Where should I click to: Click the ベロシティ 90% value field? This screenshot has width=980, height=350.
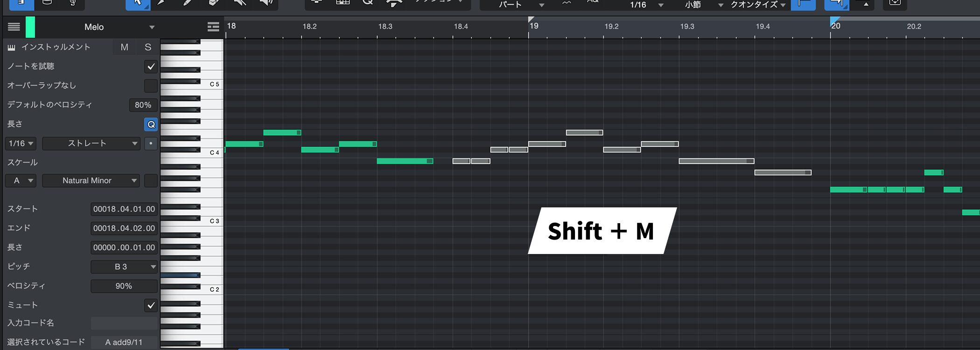tap(124, 286)
